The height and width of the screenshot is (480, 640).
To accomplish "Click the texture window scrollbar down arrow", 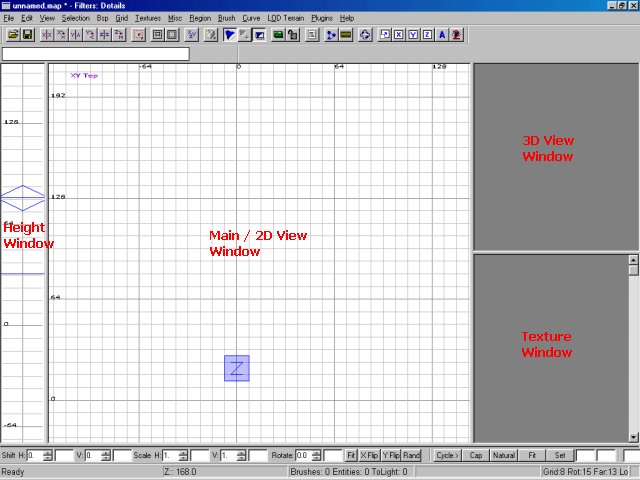I will point(633,437).
